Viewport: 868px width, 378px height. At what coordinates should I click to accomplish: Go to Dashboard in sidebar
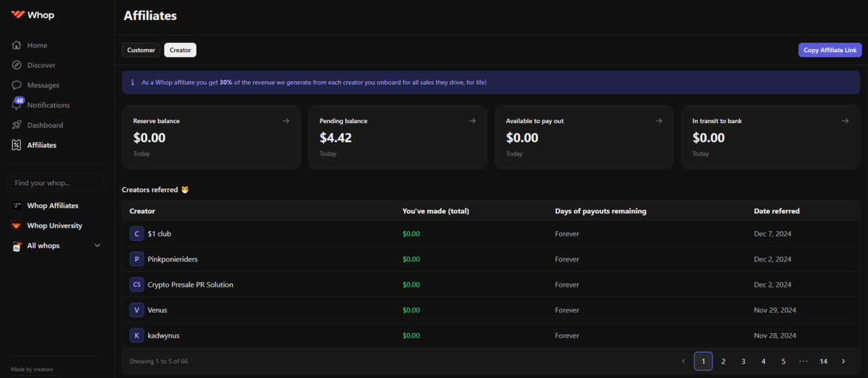click(45, 125)
